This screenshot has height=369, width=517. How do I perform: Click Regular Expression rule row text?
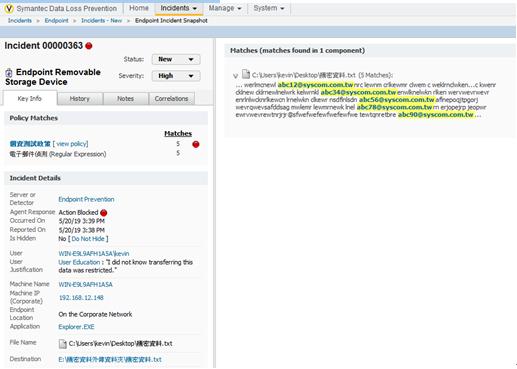[x=58, y=154]
